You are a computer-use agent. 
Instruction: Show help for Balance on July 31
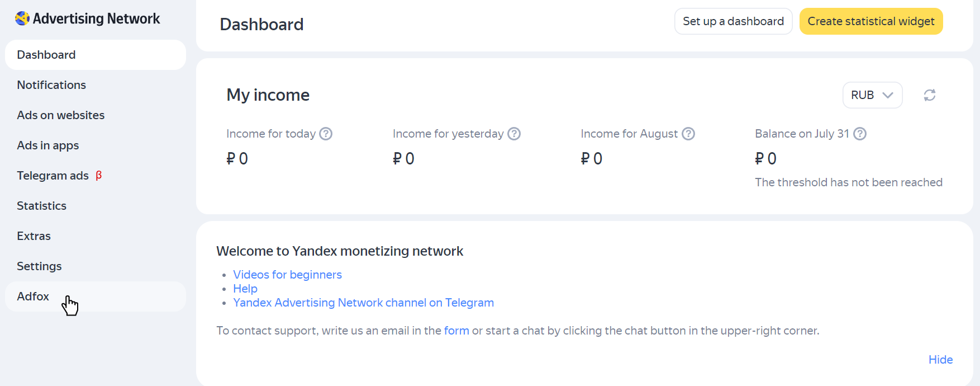click(x=860, y=134)
